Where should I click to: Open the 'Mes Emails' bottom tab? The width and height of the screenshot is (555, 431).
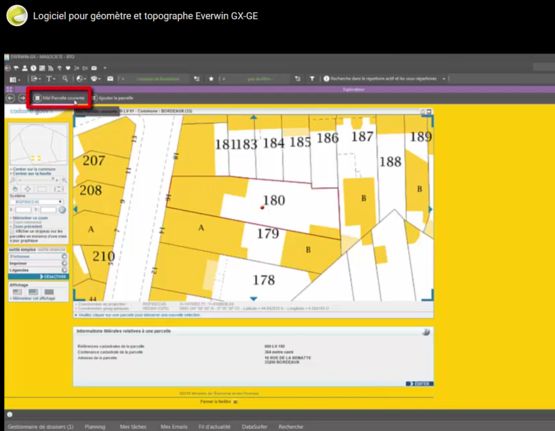click(x=174, y=427)
